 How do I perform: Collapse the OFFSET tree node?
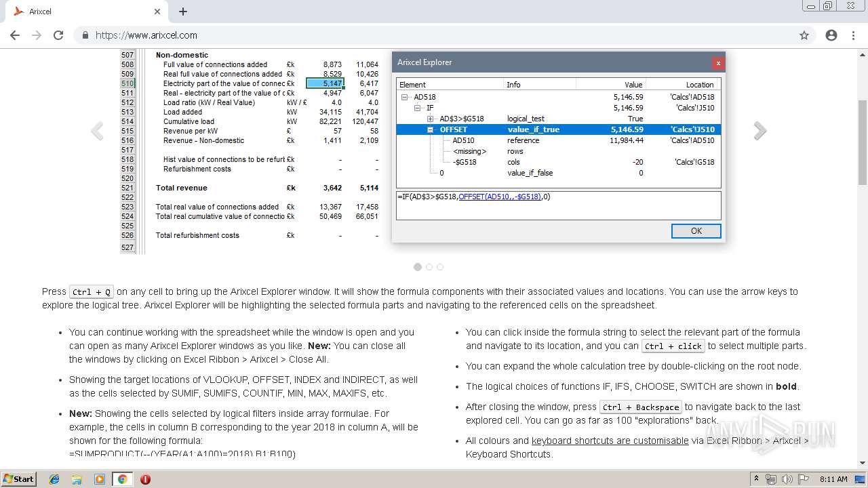click(431, 129)
